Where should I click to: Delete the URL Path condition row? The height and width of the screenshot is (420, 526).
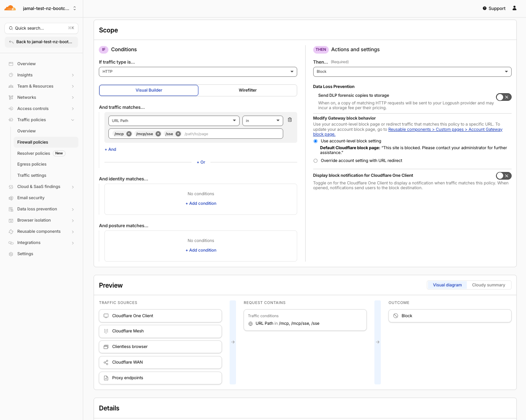pos(290,120)
